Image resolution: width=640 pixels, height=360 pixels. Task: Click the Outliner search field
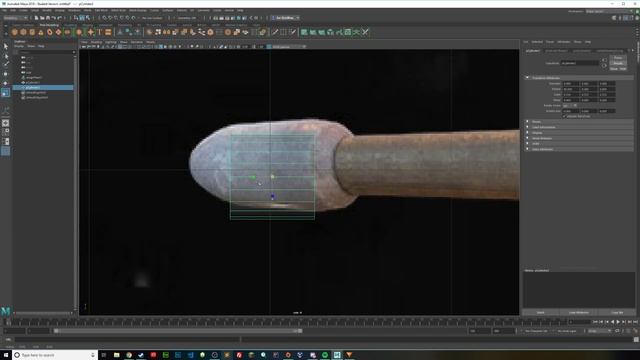coord(45,52)
